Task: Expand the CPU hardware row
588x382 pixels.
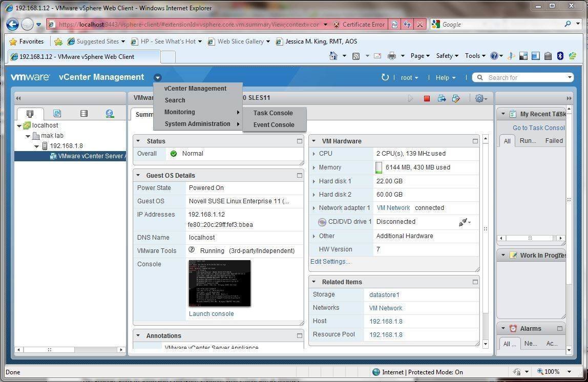Action: pyautogui.click(x=314, y=154)
